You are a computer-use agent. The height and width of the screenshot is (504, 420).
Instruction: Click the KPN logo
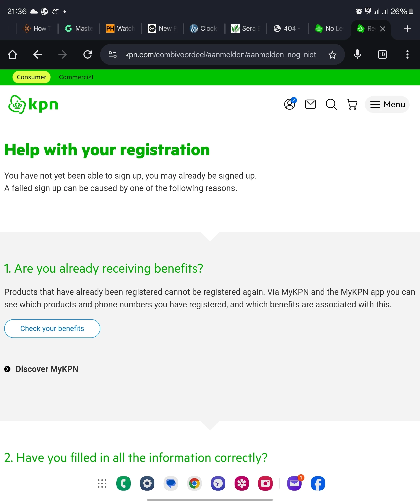(x=33, y=104)
